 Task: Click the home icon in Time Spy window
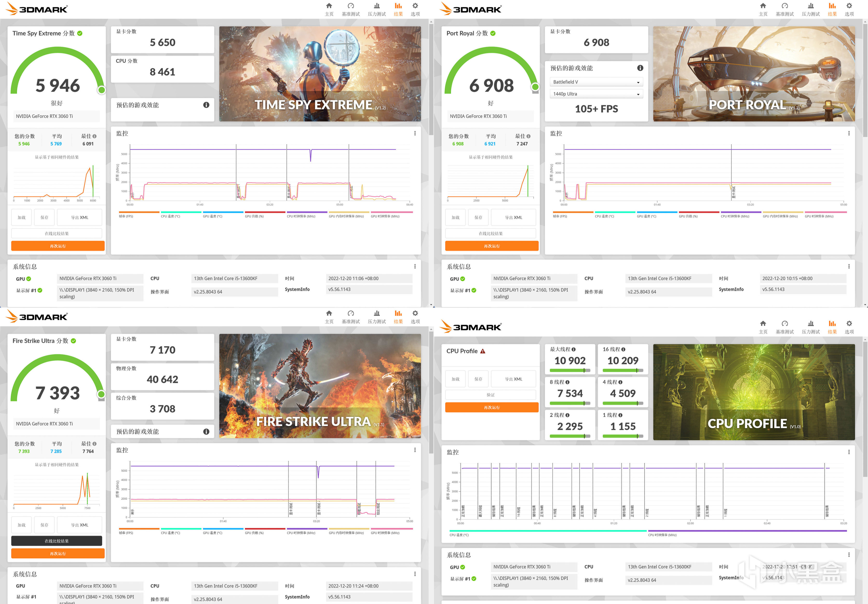pos(329,6)
